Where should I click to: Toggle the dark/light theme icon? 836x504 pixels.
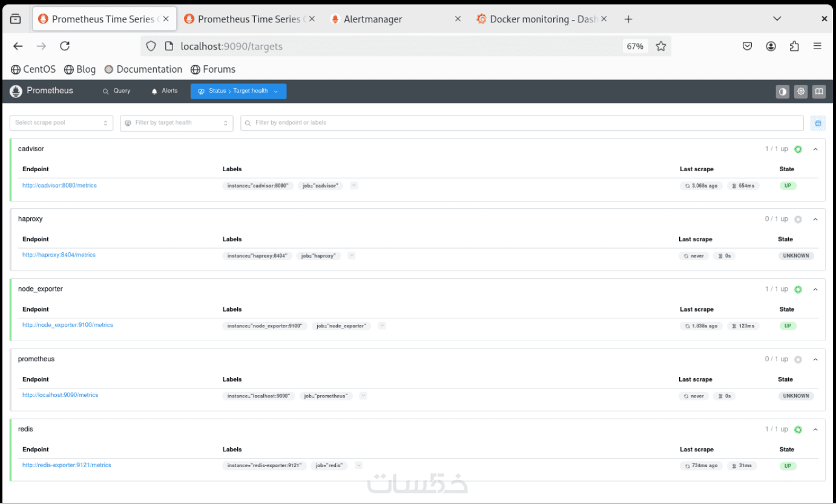click(783, 91)
